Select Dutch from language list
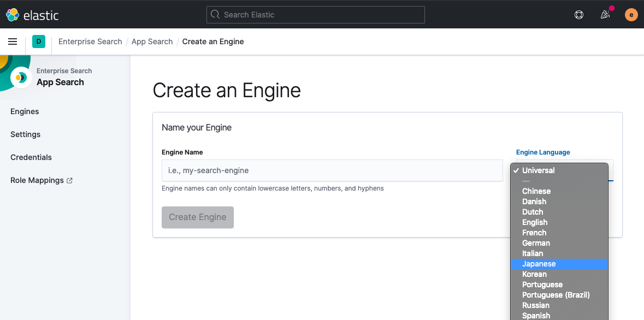Screen dimensions: 644x320 click(559, 212)
